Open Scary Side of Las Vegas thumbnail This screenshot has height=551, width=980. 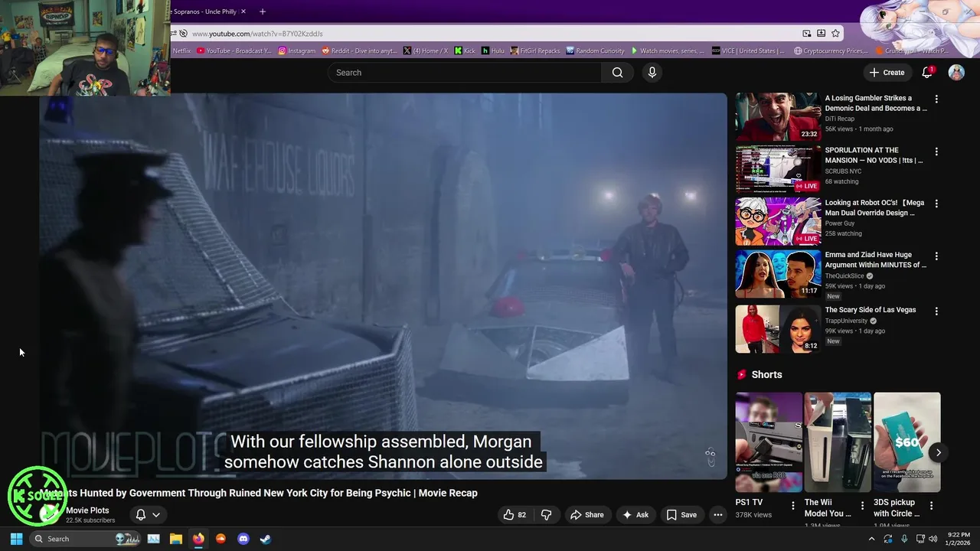click(778, 329)
